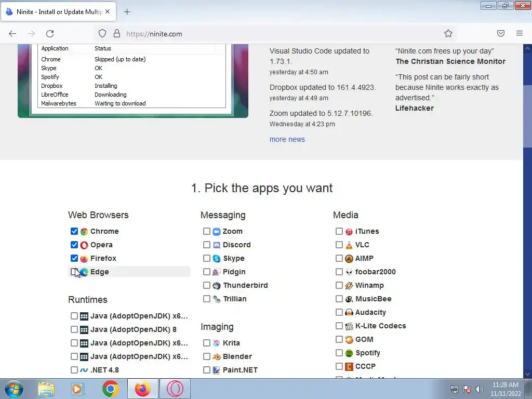The height and width of the screenshot is (399, 532).
Task: Reload the current page
Action: pos(50,34)
